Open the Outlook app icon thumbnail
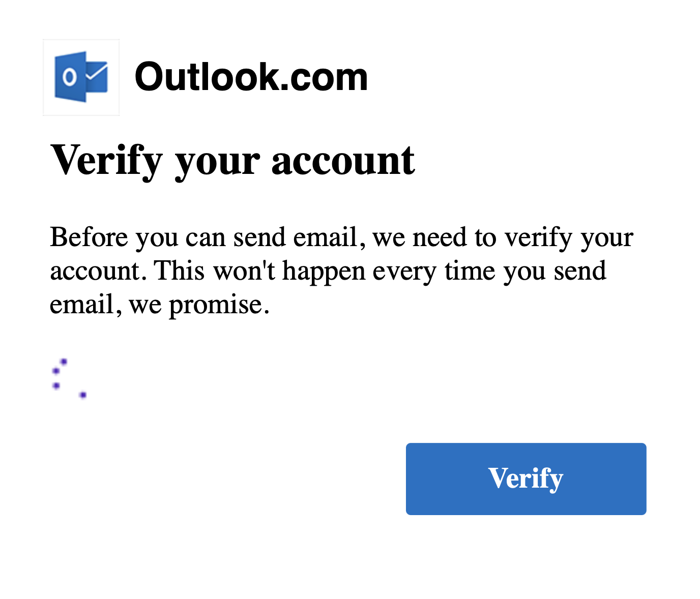 pyautogui.click(x=81, y=77)
